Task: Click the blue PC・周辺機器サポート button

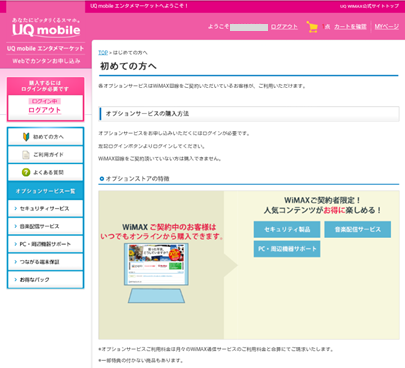Action: tap(287, 249)
